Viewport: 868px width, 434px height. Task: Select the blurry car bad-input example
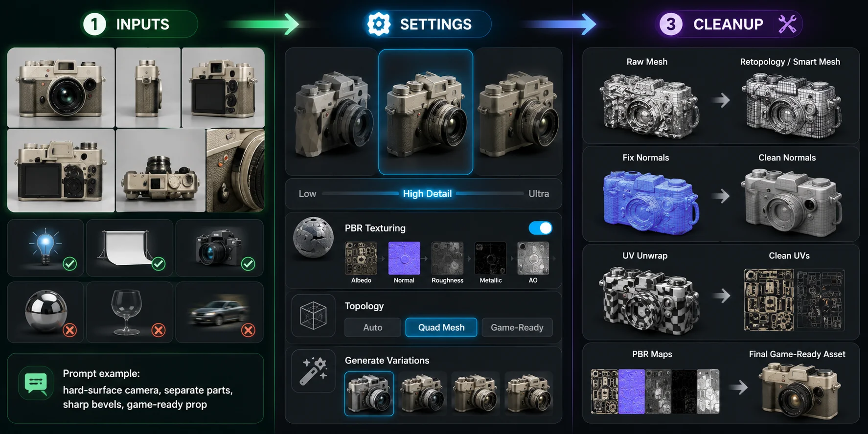point(219,312)
